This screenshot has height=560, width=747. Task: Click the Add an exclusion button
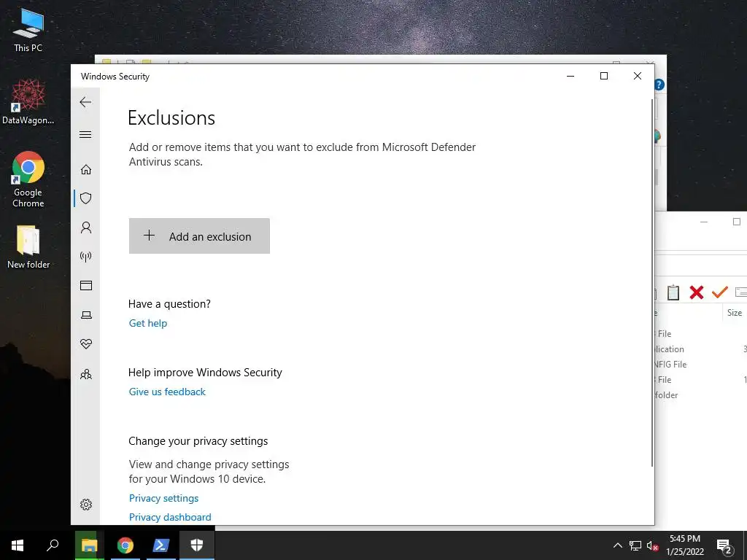click(x=199, y=236)
